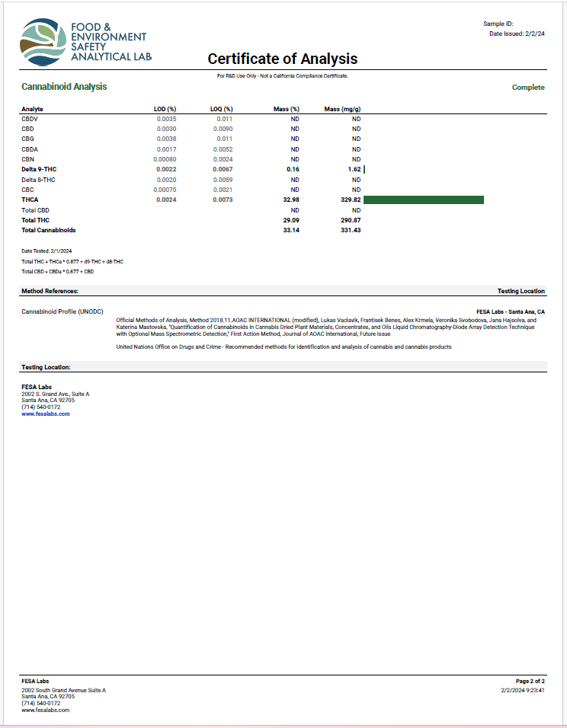This screenshot has width=567, height=728.
Task: Click the green Complete status label
Action: [x=528, y=88]
